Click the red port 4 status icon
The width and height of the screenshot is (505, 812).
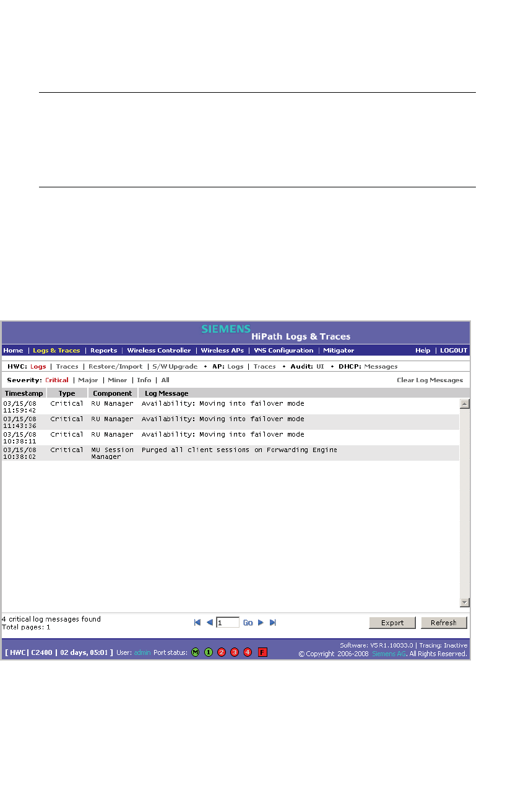point(248,652)
